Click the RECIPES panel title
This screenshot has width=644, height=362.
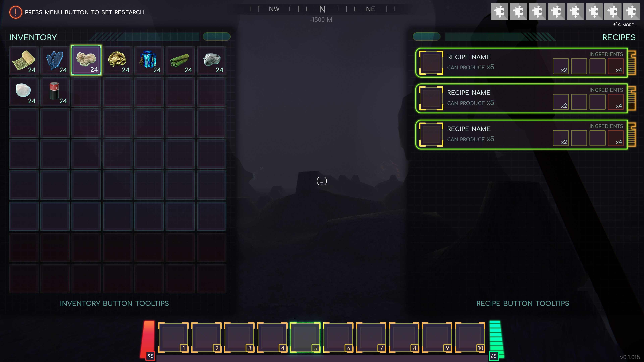pos(619,37)
